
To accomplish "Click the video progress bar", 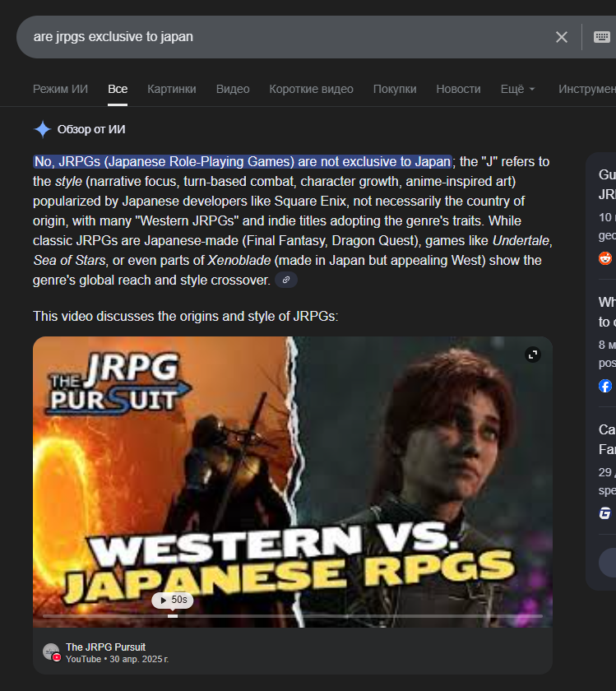I will pos(293,616).
